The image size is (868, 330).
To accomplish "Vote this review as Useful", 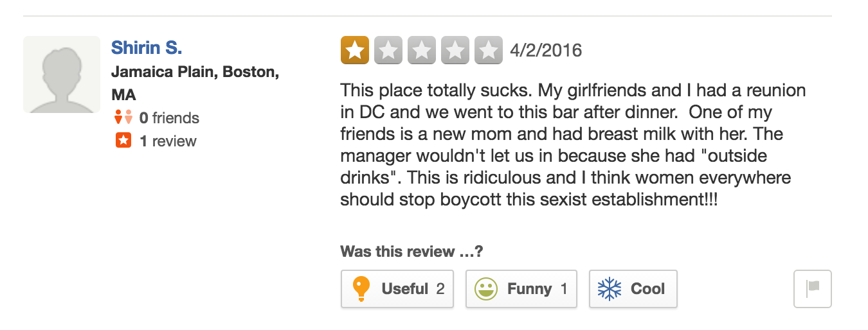I will (x=397, y=289).
